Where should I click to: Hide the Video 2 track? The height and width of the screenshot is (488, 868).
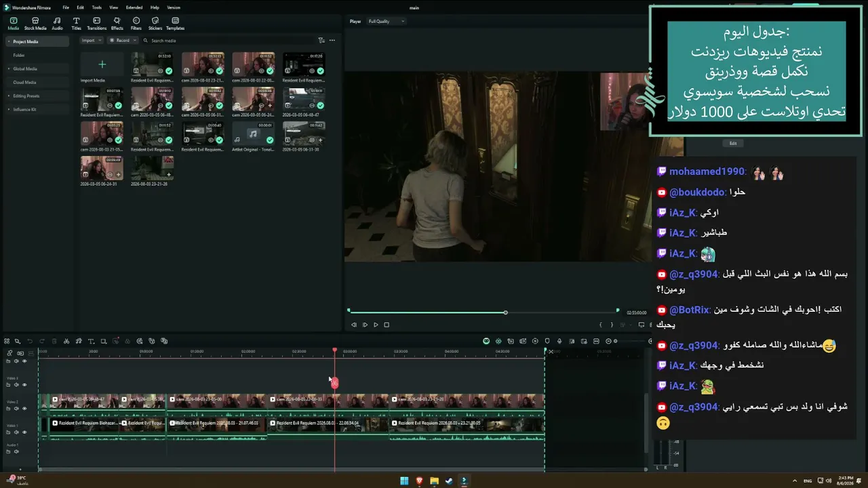24,409
